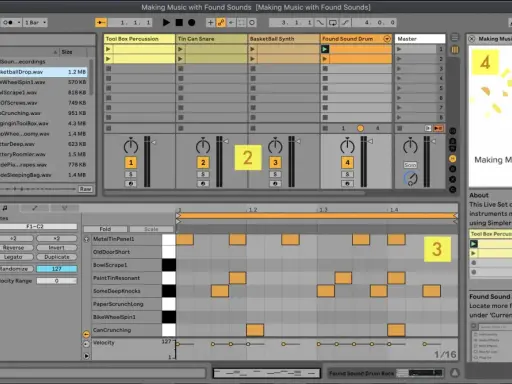Open the Envelopes tab in clip view
The height and width of the screenshot is (384, 512).
pyautogui.click(x=35, y=208)
